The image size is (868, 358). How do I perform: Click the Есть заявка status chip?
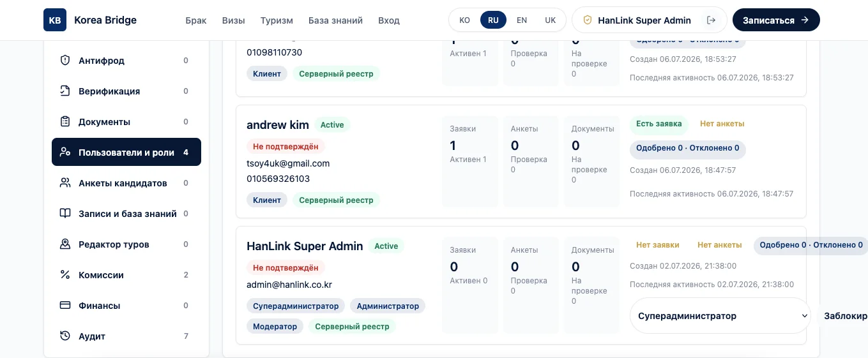[x=659, y=124]
